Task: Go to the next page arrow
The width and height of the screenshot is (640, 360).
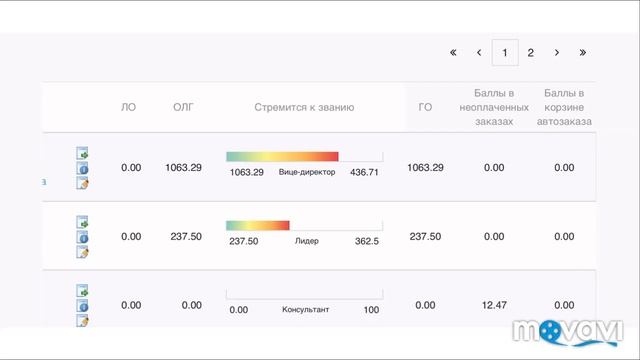Action: pos(557,53)
